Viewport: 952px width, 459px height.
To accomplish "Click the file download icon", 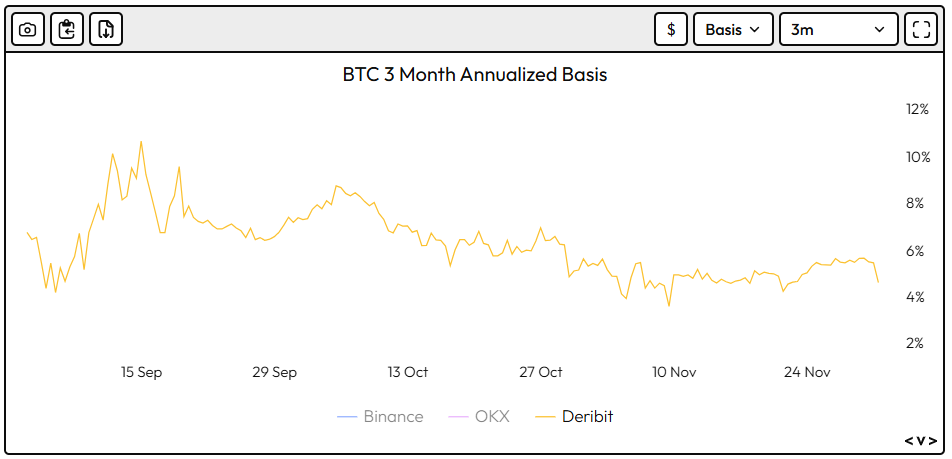I will click(106, 29).
